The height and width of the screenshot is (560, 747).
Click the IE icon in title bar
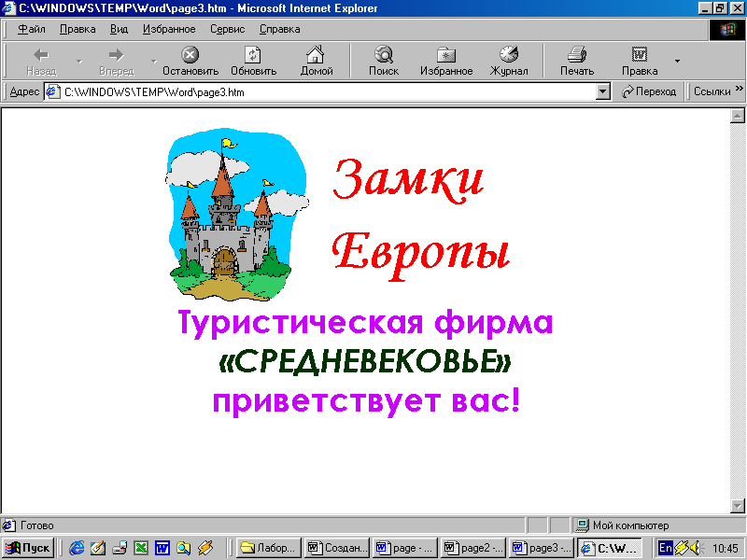click(9, 8)
